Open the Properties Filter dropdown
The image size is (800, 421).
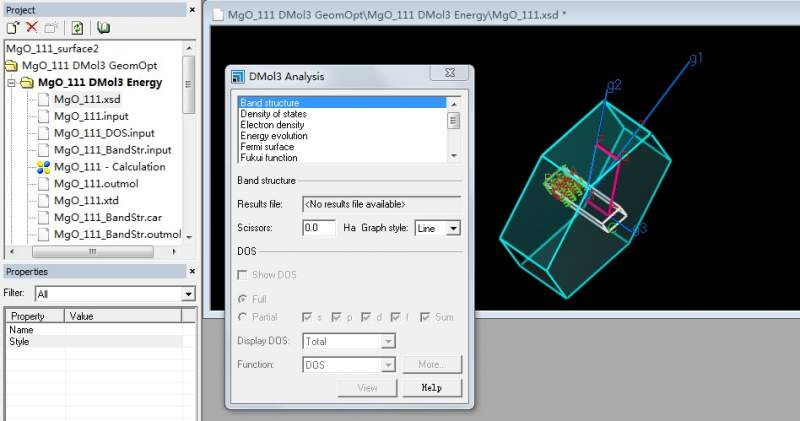(188, 294)
